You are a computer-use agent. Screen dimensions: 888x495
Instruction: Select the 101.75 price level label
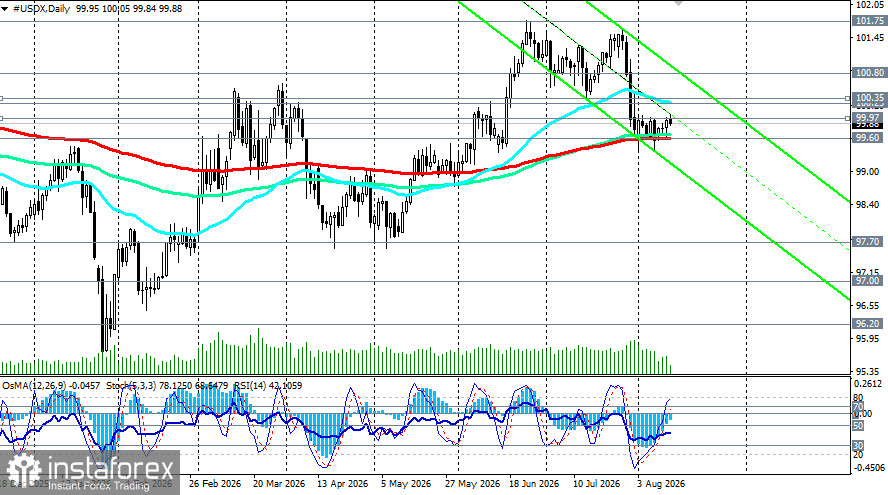(x=869, y=21)
